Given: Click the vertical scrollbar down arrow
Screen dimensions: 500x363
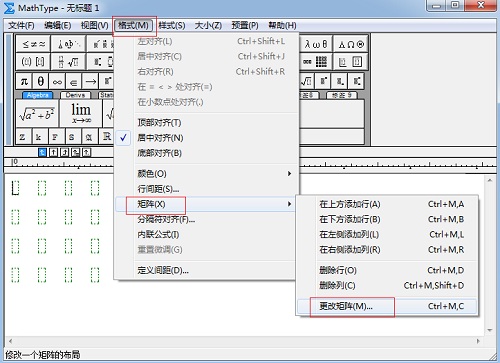Looking at the screenshot, I should click(490, 330).
